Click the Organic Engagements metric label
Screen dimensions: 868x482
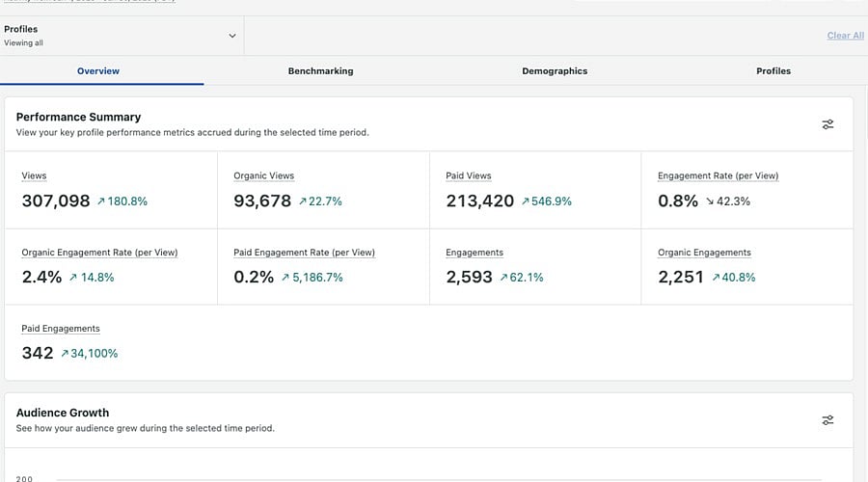[x=704, y=253]
